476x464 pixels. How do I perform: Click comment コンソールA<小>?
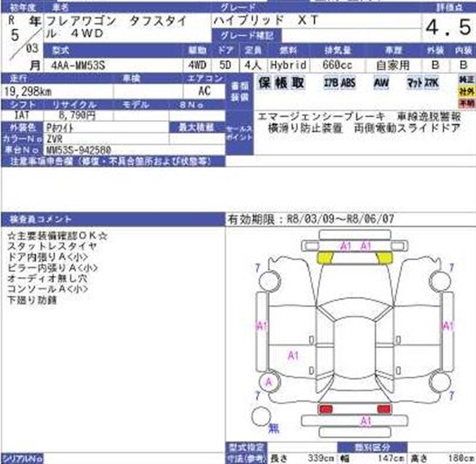click(48, 289)
